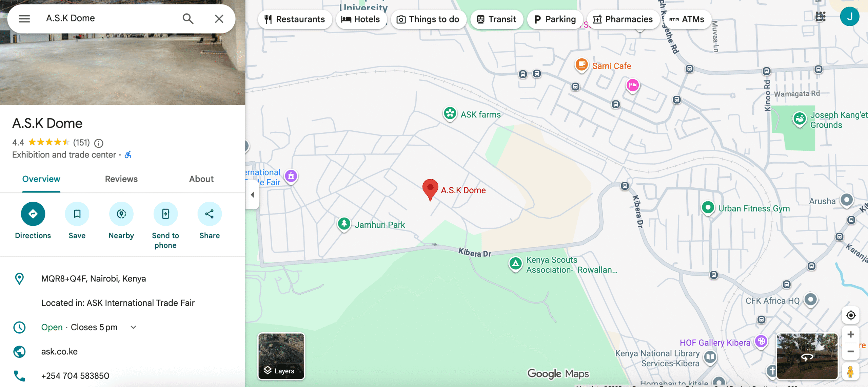Open Google apps grid
The height and width of the screenshot is (387, 868).
coord(820,17)
